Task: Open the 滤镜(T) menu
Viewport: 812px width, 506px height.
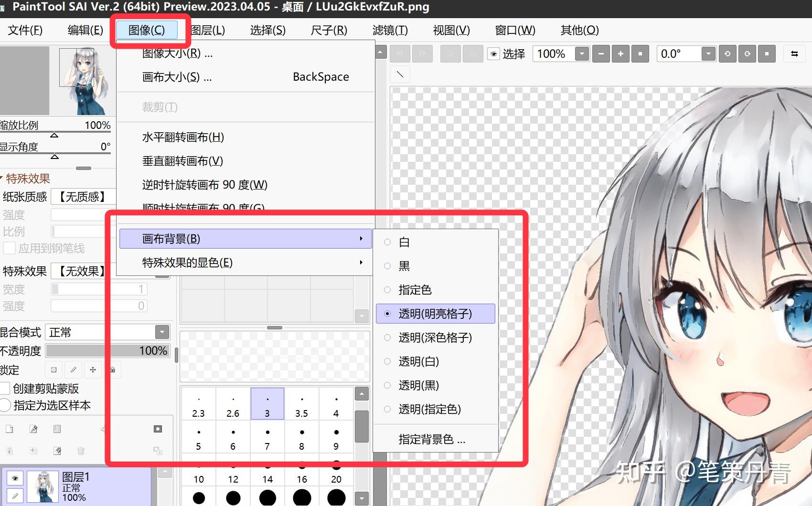Action: coord(390,30)
